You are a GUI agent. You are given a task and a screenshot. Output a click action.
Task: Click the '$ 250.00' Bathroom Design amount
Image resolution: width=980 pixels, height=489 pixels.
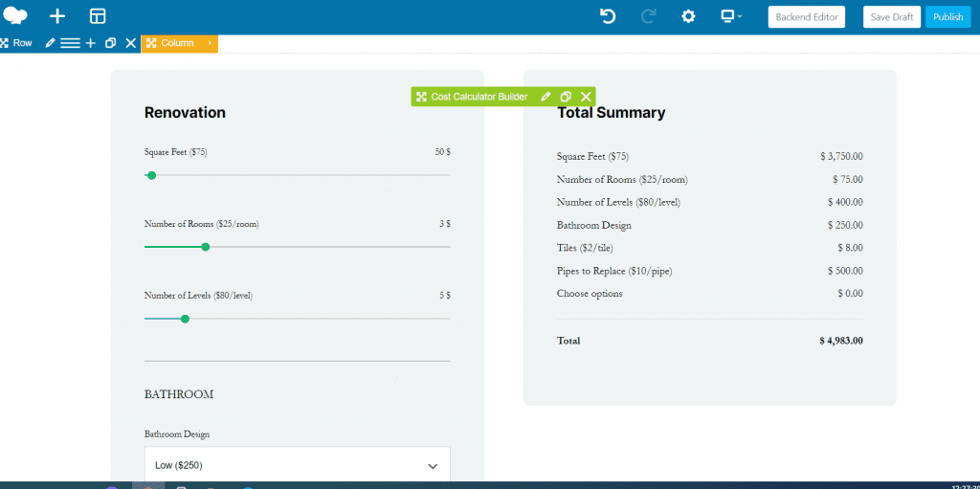846,225
